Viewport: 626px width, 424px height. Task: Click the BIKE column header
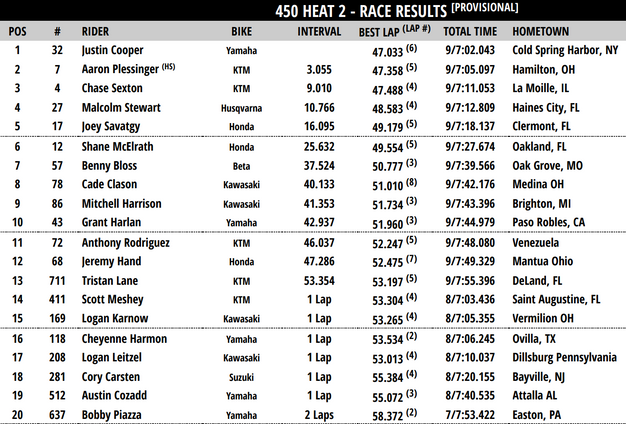(242, 30)
